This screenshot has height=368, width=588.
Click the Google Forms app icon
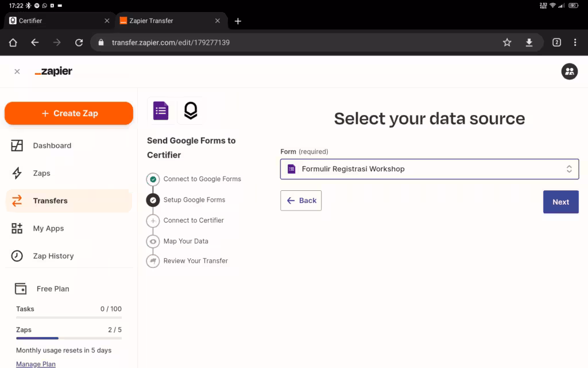(161, 111)
